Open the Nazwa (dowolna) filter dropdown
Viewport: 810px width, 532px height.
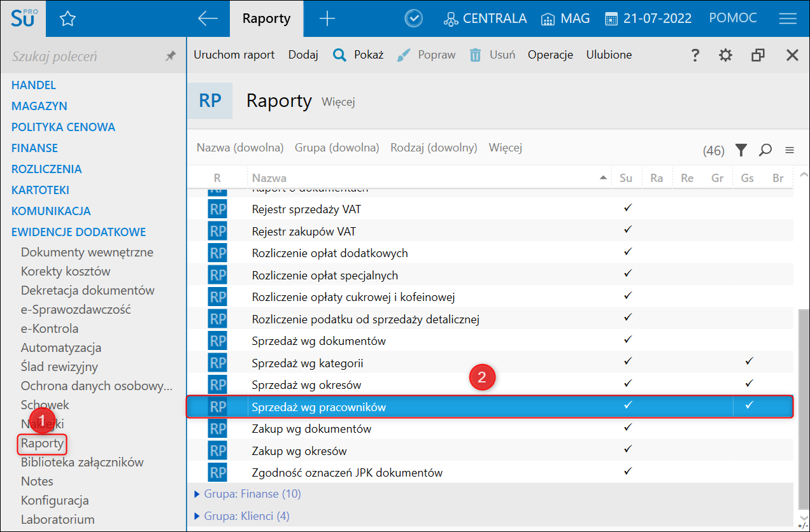coord(239,148)
